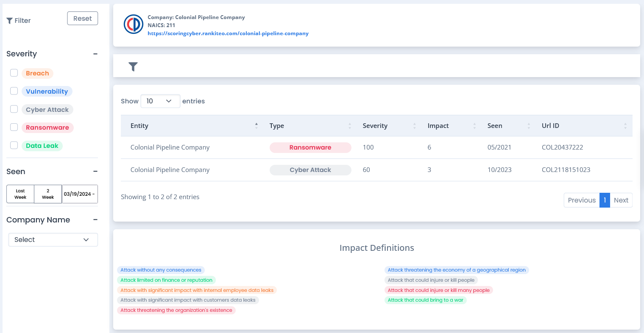This screenshot has height=333, width=644.
Task: Collapse the Severity filter section
Action: [x=95, y=54]
